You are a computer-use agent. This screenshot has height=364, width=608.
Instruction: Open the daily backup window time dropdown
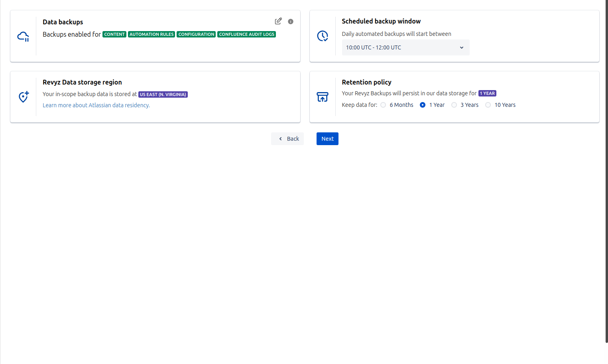tap(405, 47)
